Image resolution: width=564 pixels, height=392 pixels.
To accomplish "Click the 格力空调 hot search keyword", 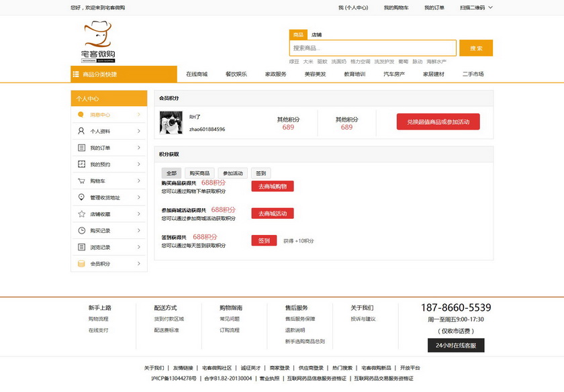I will (x=361, y=62).
